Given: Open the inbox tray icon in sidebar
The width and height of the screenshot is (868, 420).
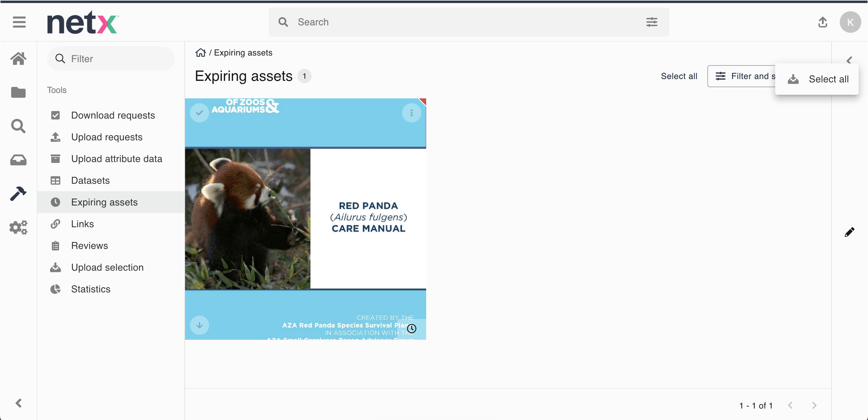Looking at the screenshot, I should pos(18,160).
